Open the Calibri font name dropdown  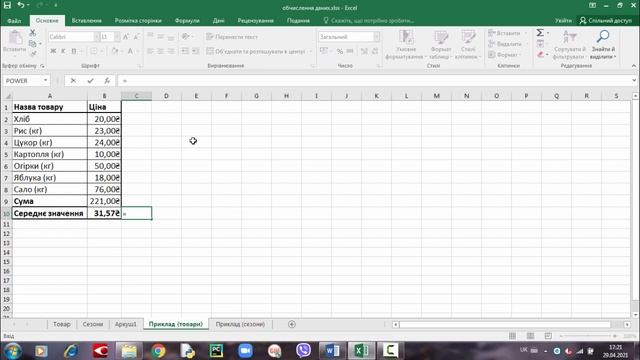point(96,37)
